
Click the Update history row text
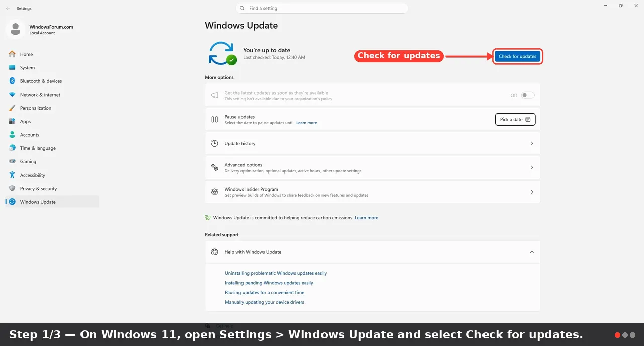point(240,143)
